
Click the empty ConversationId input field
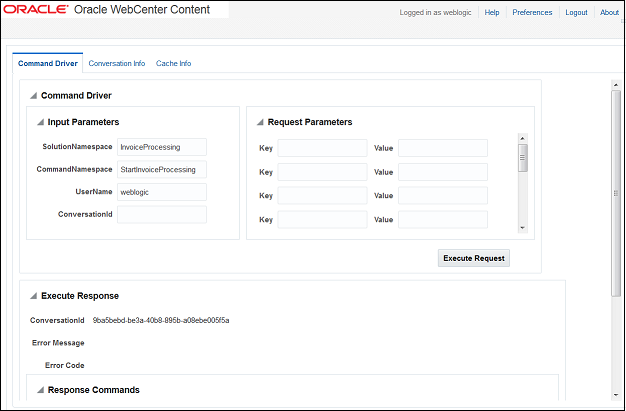pos(162,214)
